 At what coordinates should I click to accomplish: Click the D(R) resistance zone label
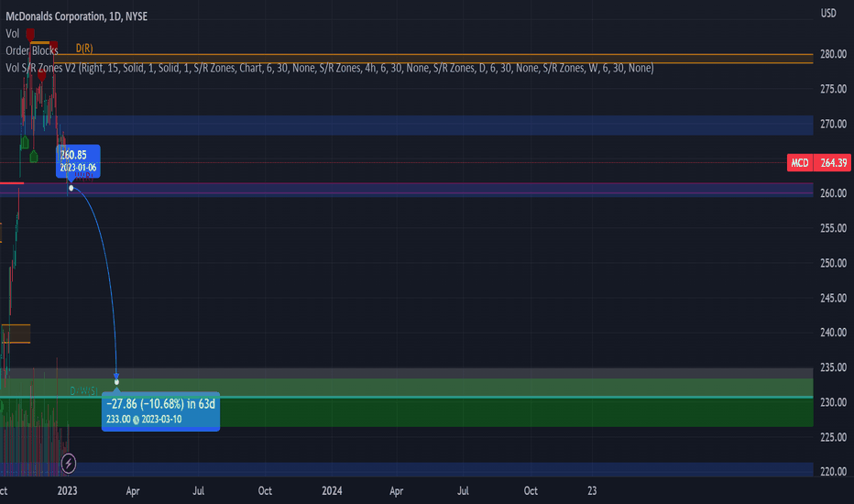[84, 49]
